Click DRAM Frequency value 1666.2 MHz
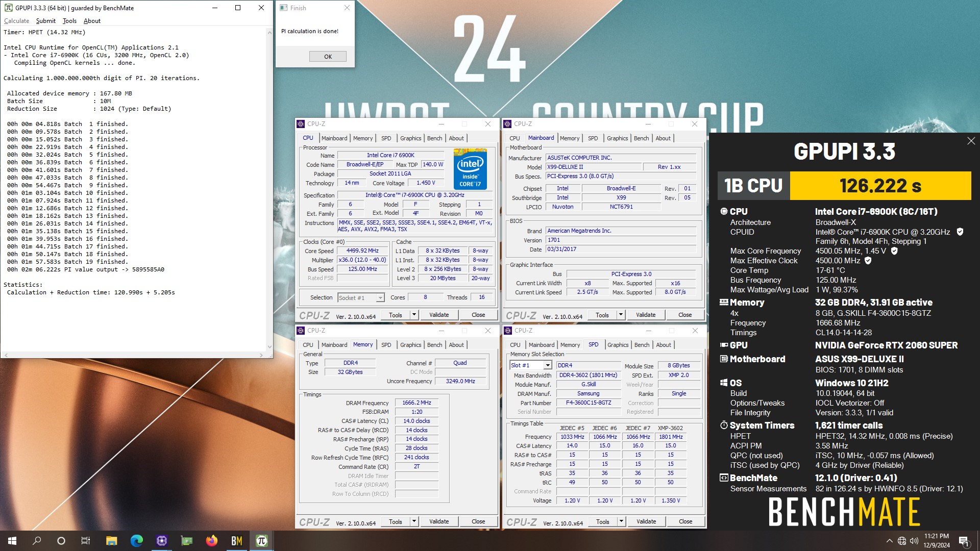980x551 pixels. click(x=416, y=403)
